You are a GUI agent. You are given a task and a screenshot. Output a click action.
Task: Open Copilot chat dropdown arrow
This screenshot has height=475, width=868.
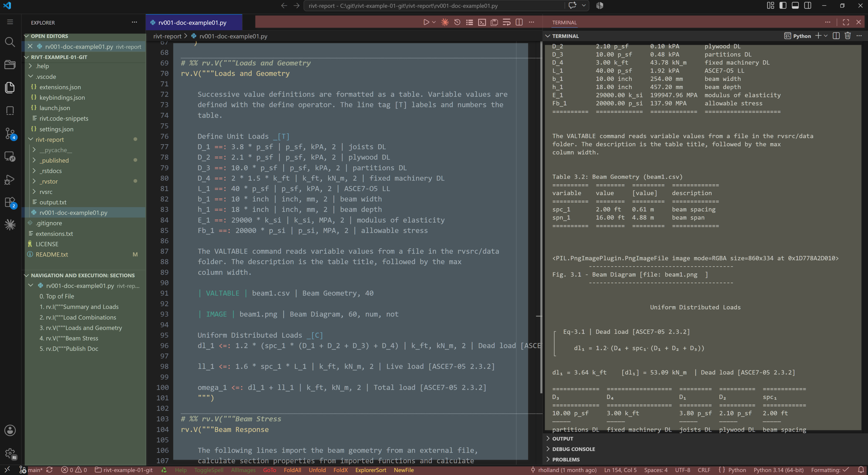coord(584,5)
